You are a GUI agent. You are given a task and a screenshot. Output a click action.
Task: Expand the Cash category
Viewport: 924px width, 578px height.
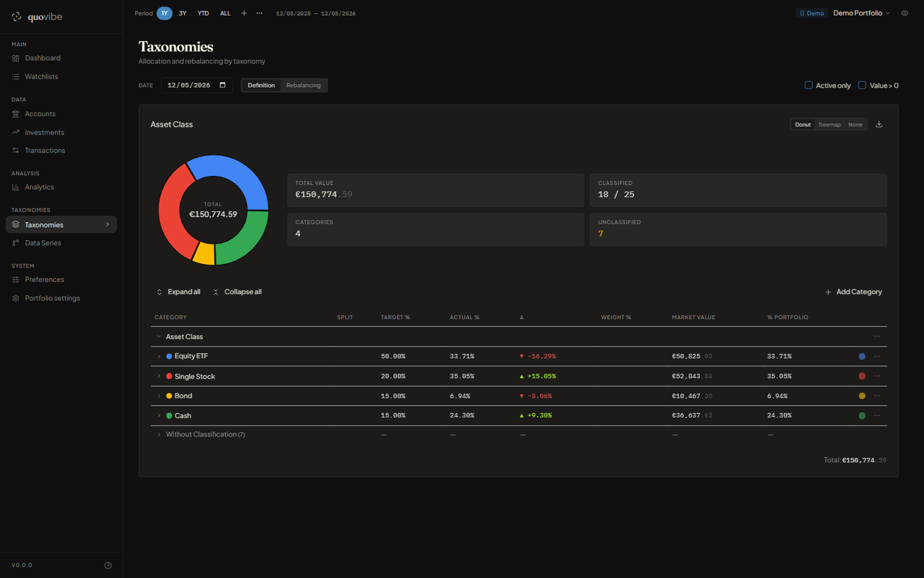pyautogui.click(x=159, y=416)
